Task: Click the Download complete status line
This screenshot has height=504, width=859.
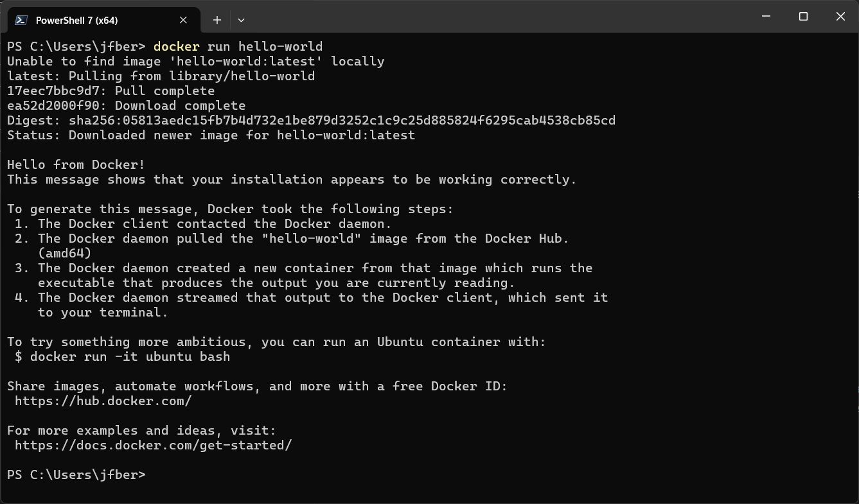Action: tap(125, 105)
